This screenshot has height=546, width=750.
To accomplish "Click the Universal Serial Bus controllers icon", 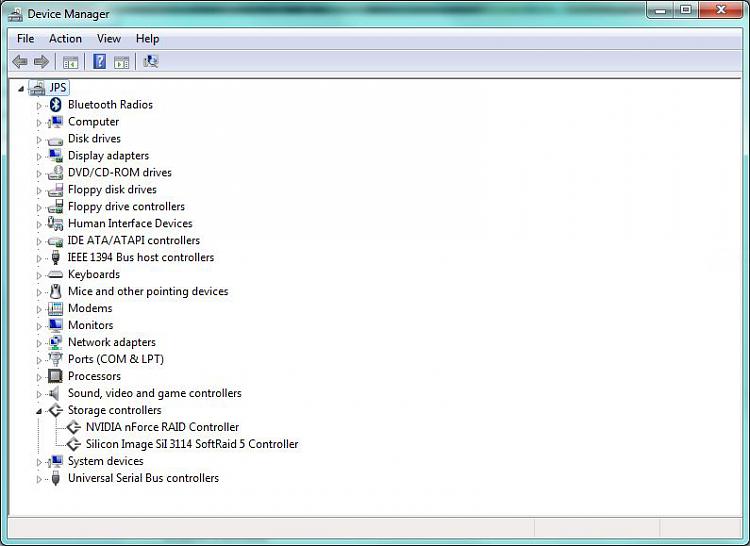I will click(x=55, y=478).
